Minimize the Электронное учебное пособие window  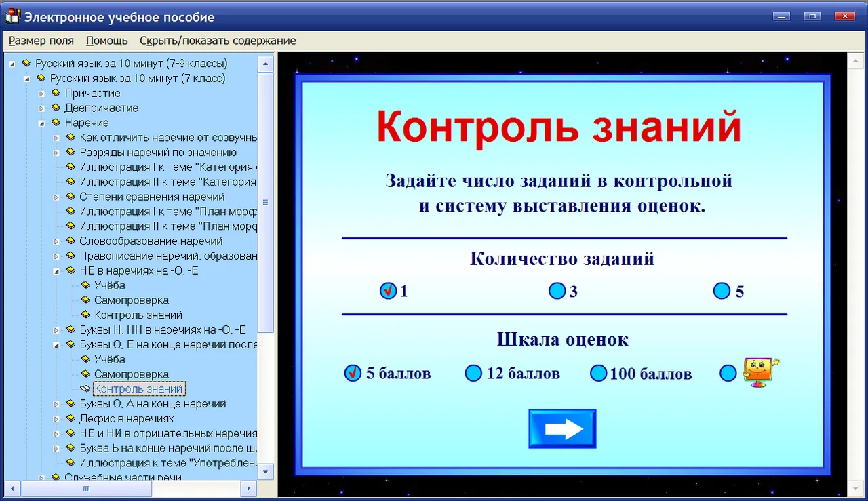782,16
